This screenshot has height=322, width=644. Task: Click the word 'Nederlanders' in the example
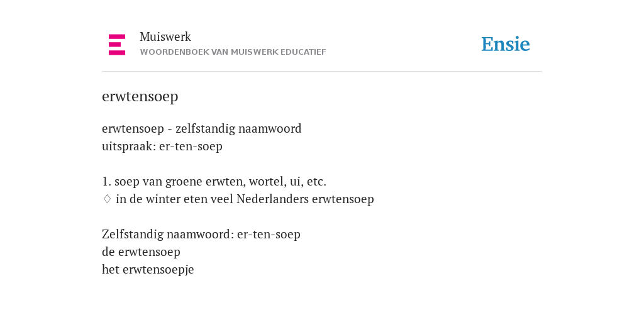(272, 199)
